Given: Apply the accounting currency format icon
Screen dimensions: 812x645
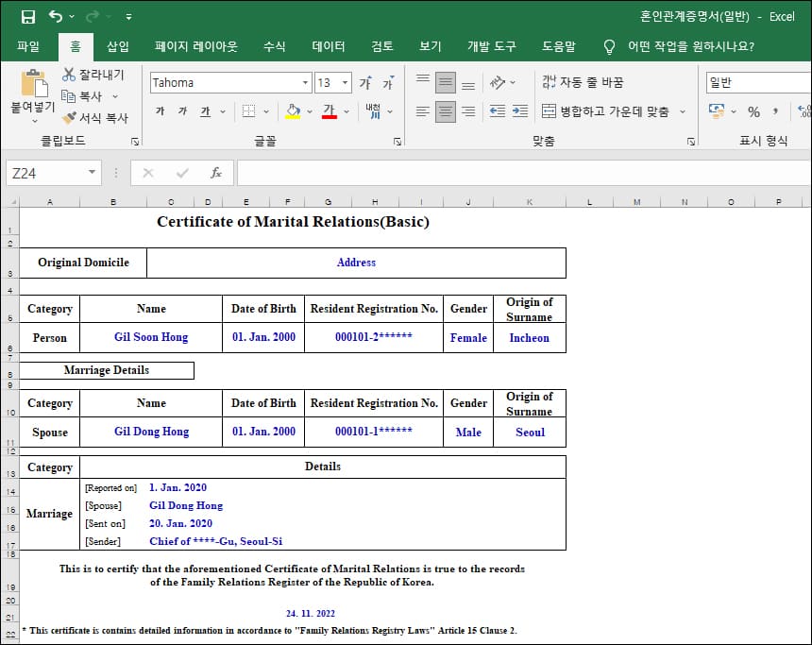Looking at the screenshot, I should (x=717, y=110).
